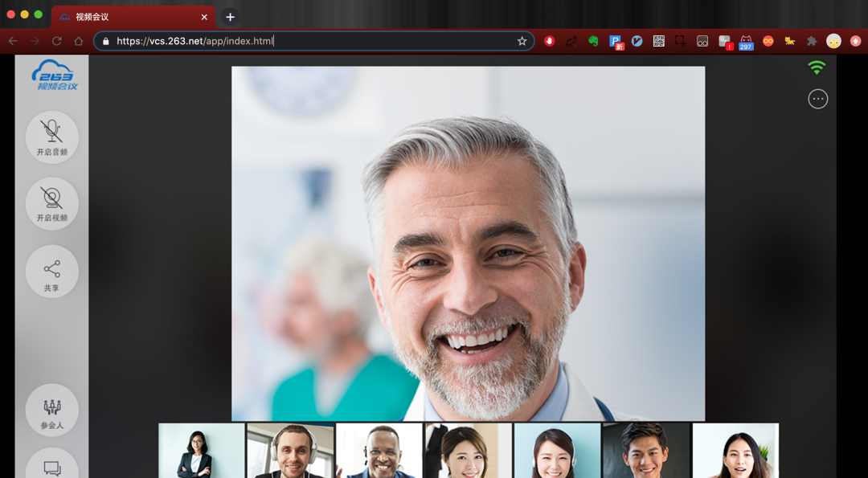Open the red hand ad-blocker extension

549,41
